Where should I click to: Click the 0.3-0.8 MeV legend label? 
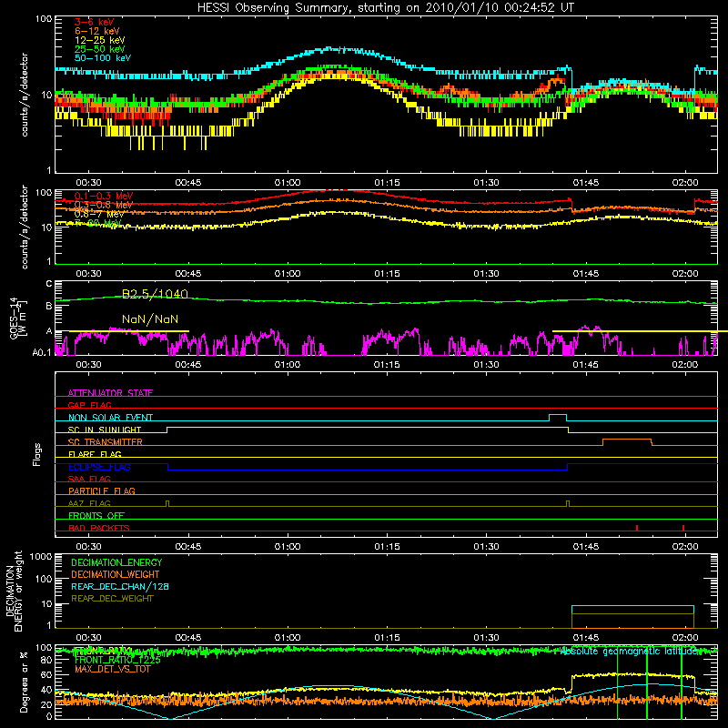click(x=104, y=205)
